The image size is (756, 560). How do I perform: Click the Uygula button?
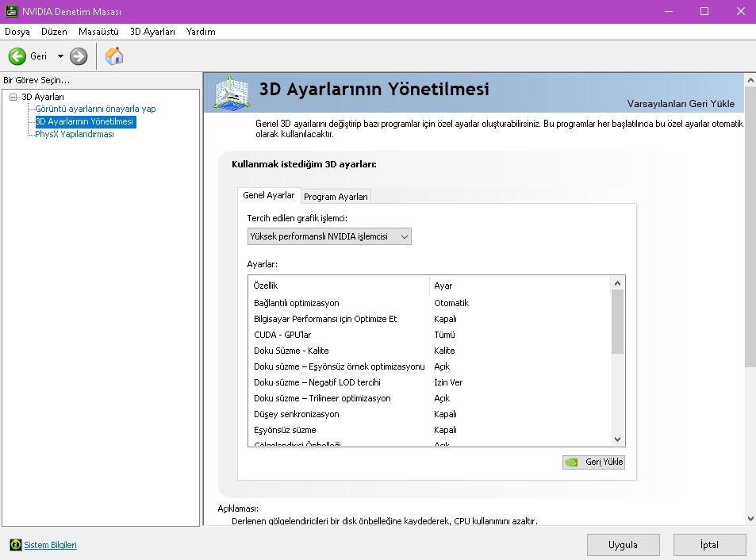(623, 545)
